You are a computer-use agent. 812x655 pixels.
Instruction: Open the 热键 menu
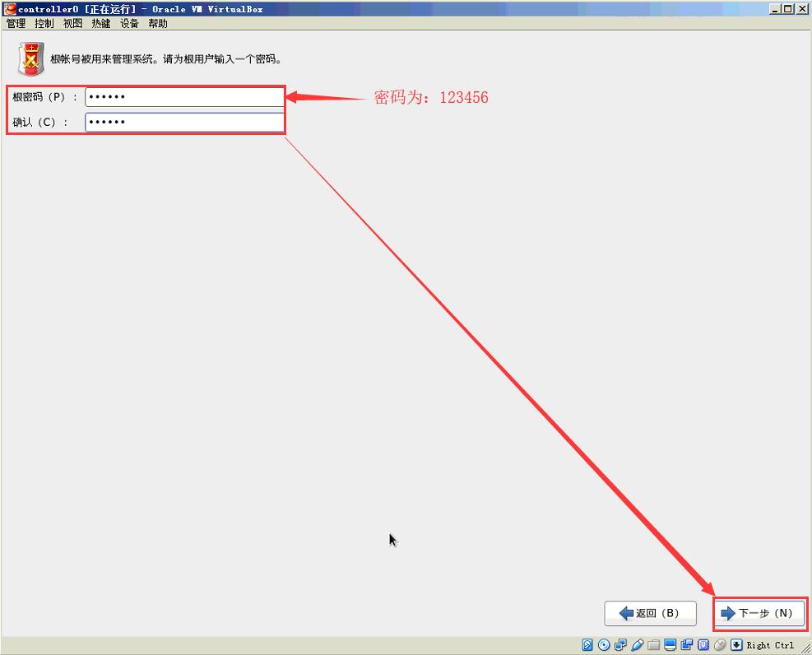pyautogui.click(x=101, y=23)
